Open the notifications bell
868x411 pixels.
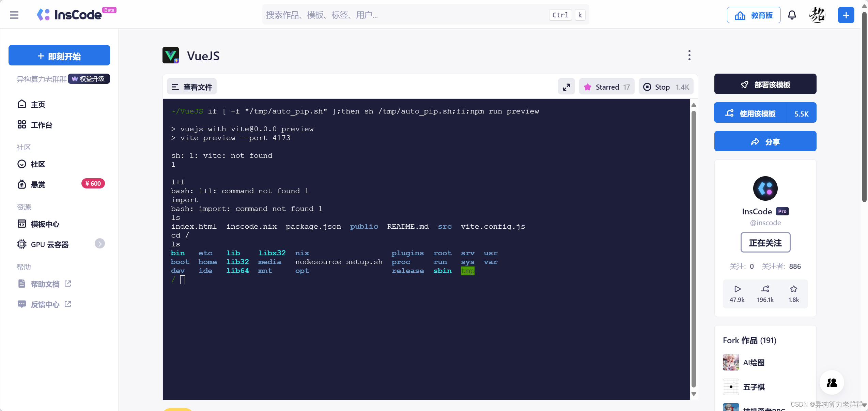[792, 15]
